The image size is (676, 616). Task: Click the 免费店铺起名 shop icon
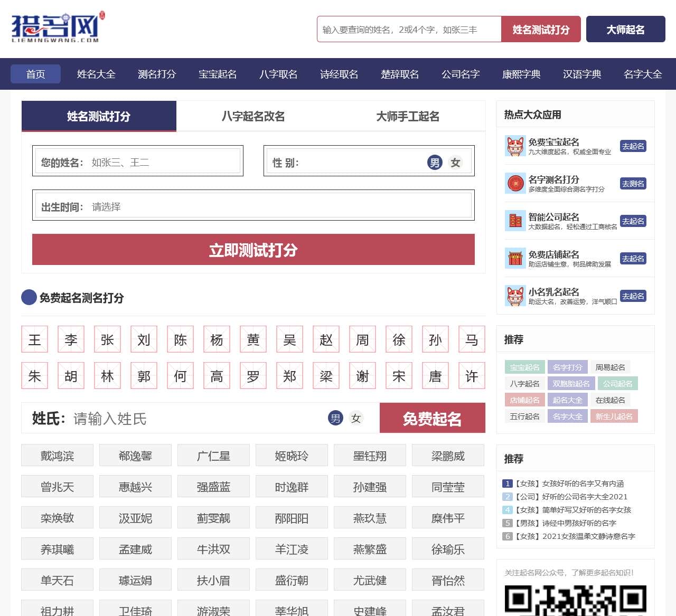pyautogui.click(x=515, y=259)
